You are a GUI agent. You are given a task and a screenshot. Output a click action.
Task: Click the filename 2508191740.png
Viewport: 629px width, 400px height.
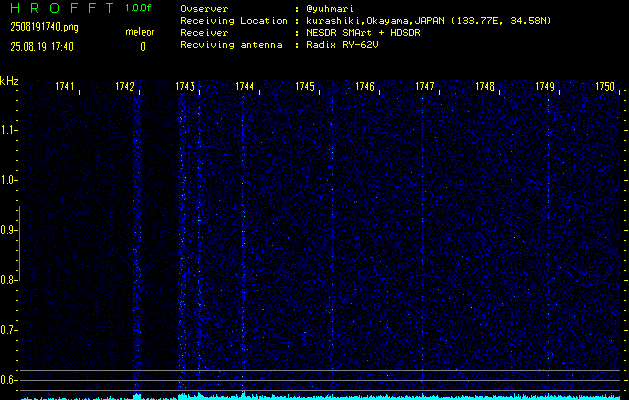click(45, 27)
